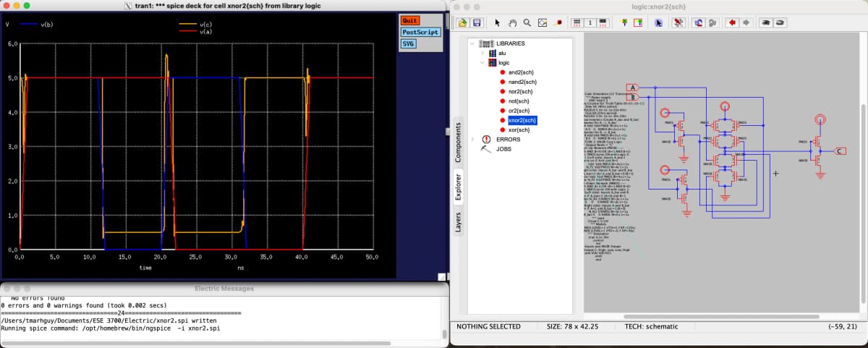The height and width of the screenshot is (348, 868).
Task: Select nand2{sch} cell in the tree
Action: point(522,82)
